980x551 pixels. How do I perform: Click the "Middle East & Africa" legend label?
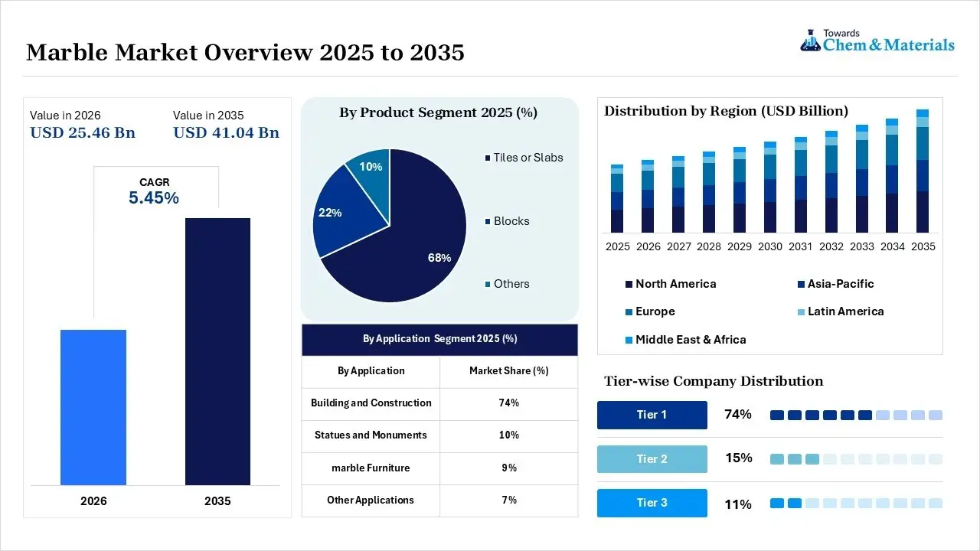[x=691, y=340]
